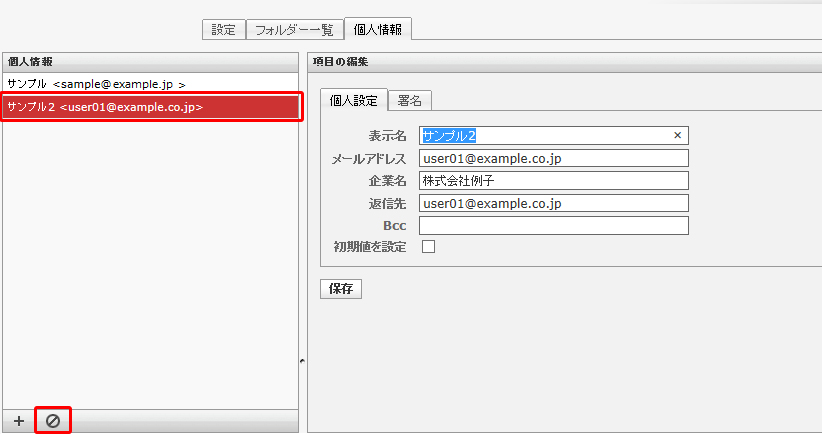This screenshot has width=822, height=434.
Task: Open the フォルダー一覧 tab
Action: [294, 29]
